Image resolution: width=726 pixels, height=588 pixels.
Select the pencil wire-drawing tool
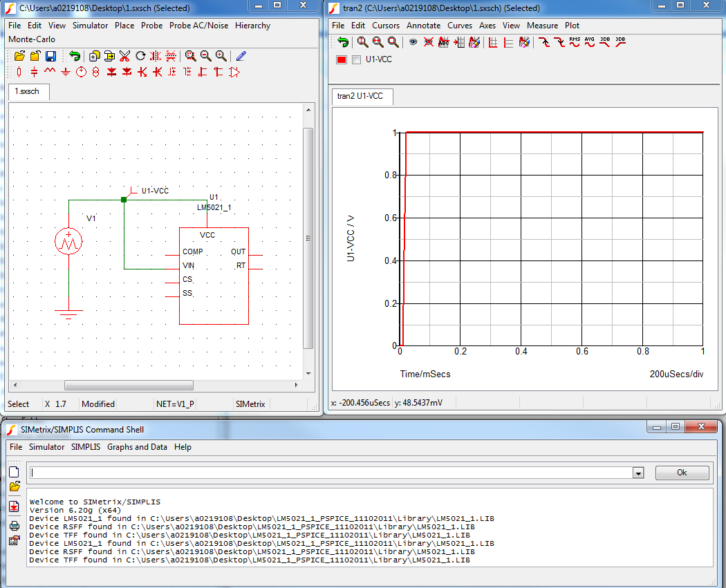(241, 56)
